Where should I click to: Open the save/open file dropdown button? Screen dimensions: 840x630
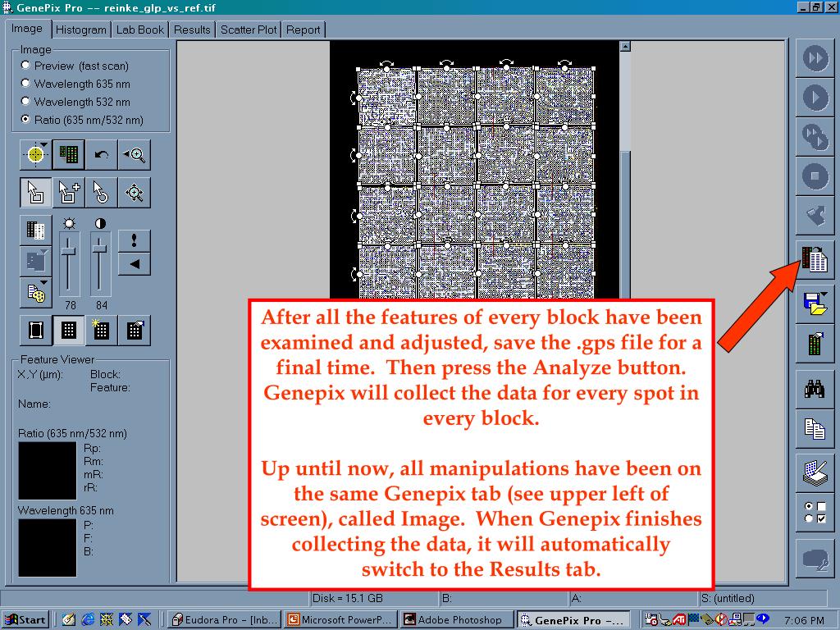click(x=815, y=304)
